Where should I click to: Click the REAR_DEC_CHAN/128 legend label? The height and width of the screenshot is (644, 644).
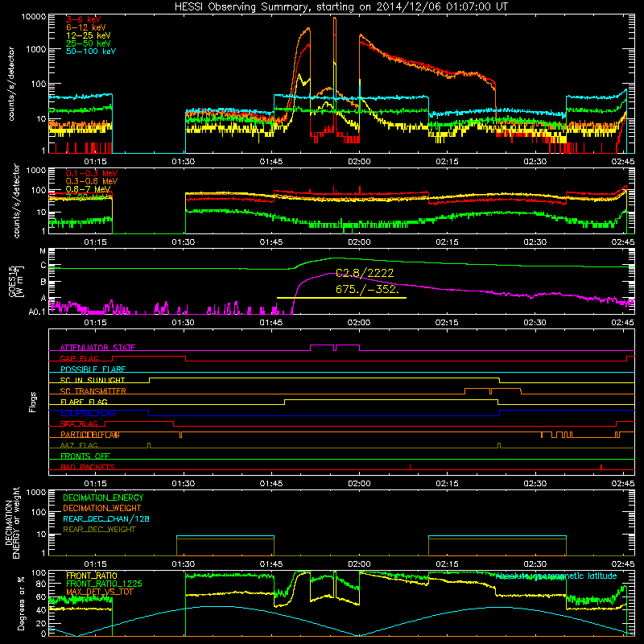[106, 519]
